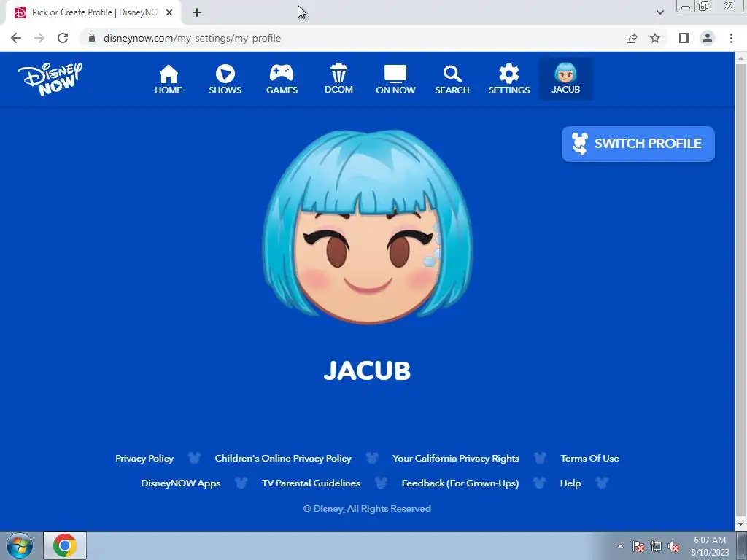The width and height of the screenshot is (747, 560).
Task: Open Feedback (For Grown-Ups) link
Action: 460,483
